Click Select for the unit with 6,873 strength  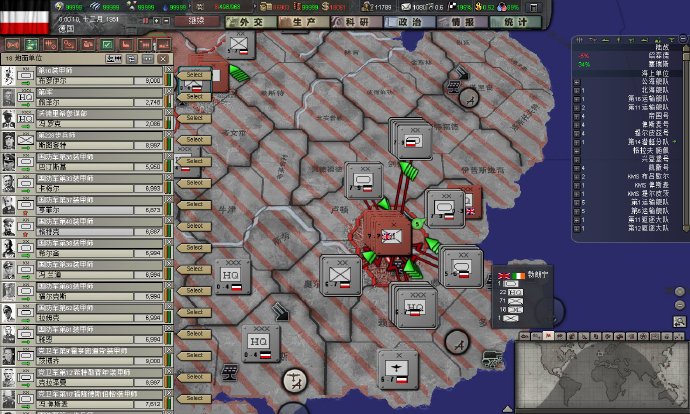click(195, 205)
